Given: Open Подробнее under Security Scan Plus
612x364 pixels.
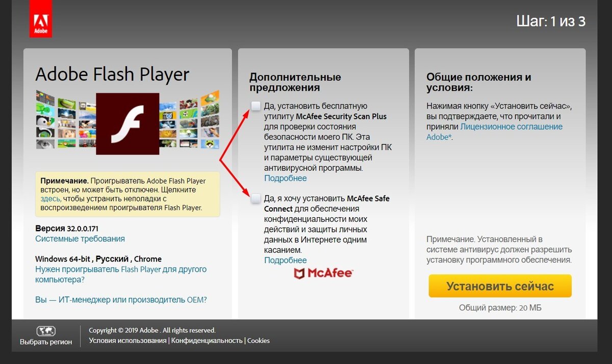Looking at the screenshot, I should (286, 178).
